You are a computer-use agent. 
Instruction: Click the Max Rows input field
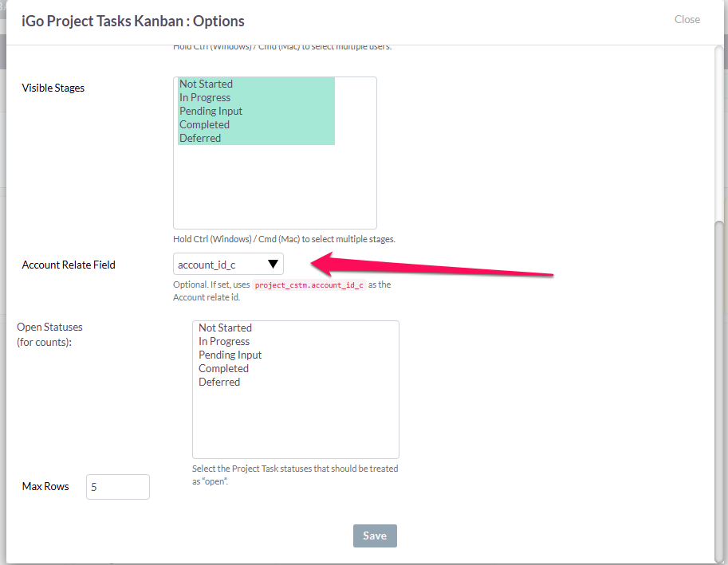pyautogui.click(x=118, y=487)
